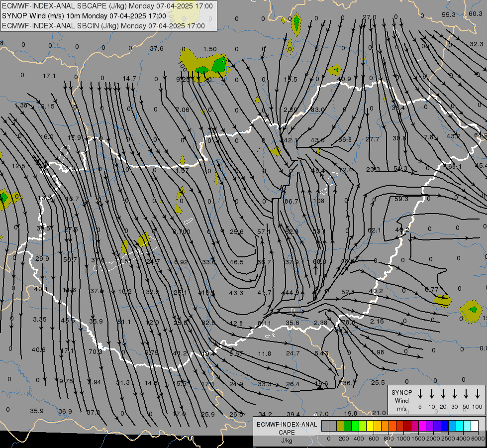
Task: Click the 51.1 value on the map
Action: pyautogui.click(x=124, y=322)
